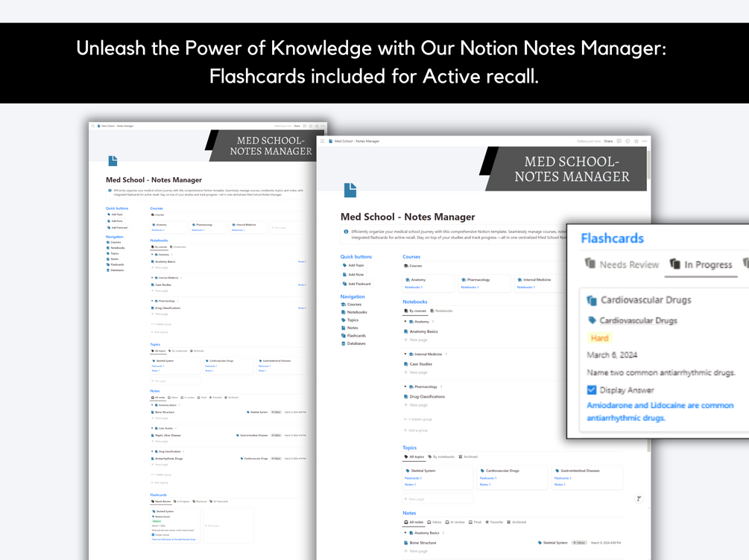Collapse Anatomy Basics notes group, right window
749x560 pixels.
(405, 532)
